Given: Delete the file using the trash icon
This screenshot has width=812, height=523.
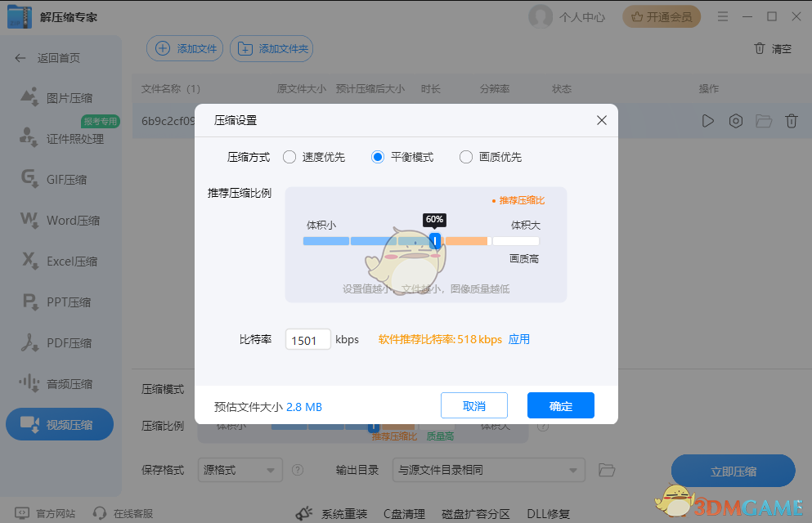Looking at the screenshot, I should [x=791, y=120].
